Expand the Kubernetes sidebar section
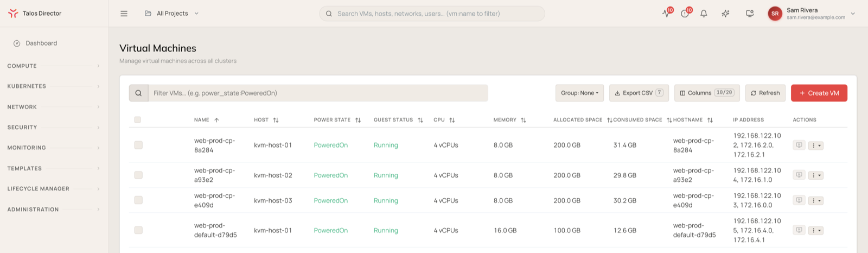The width and height of the screenshot is (868, 253). [54, 86]
